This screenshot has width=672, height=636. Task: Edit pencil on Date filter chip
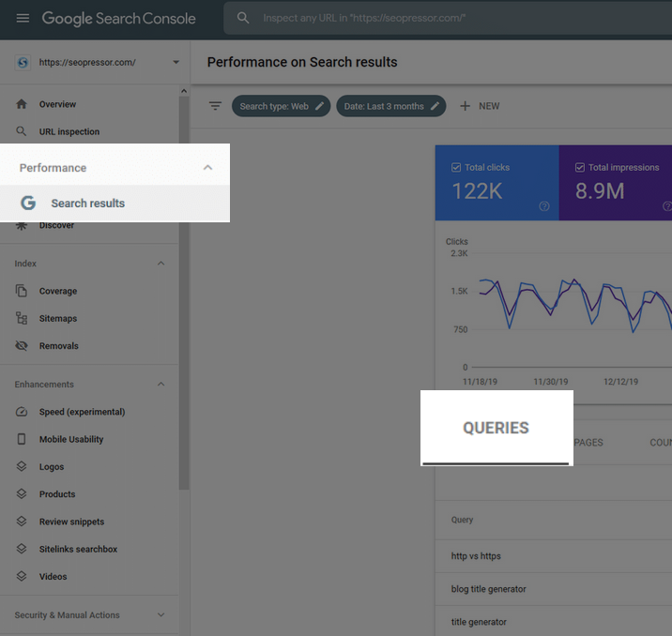(435, 106)
